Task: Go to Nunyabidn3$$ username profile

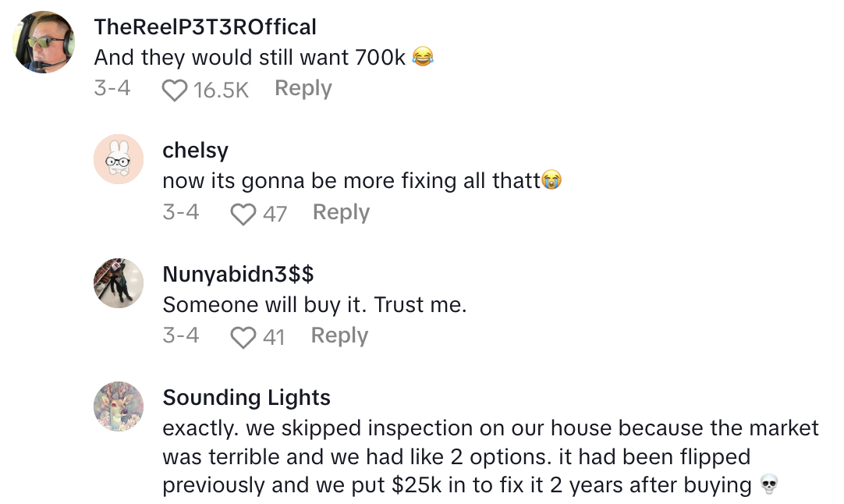Action: click(x=238, y=274)
